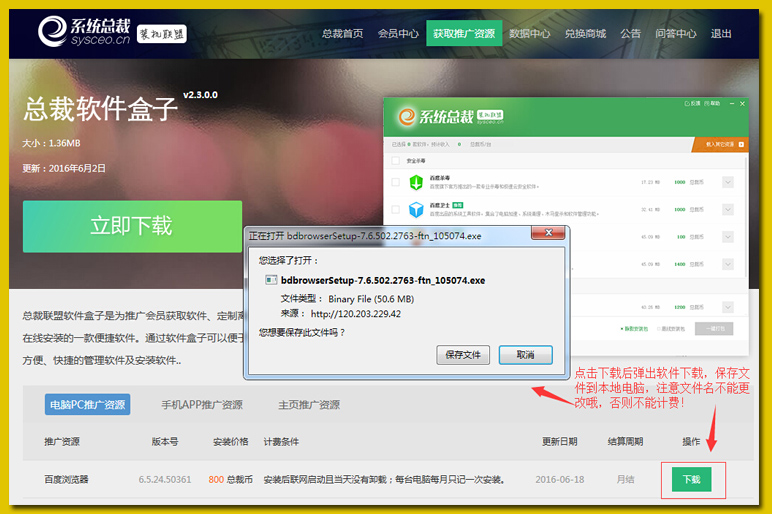This screenshot has width=772, height=514.
Task: Click the 装机联盟 badge beside the logo
Action: coord(161,34)
